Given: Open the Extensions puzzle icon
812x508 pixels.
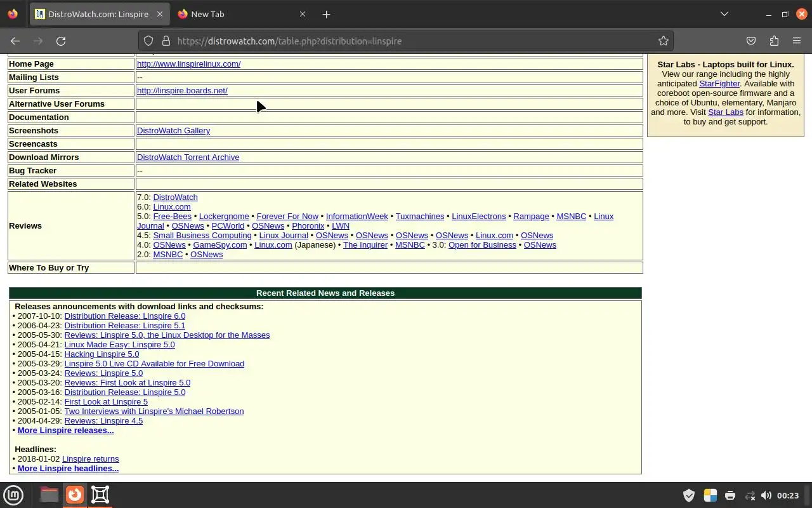Looking at the screenshot, I should [x=774, y=41].
